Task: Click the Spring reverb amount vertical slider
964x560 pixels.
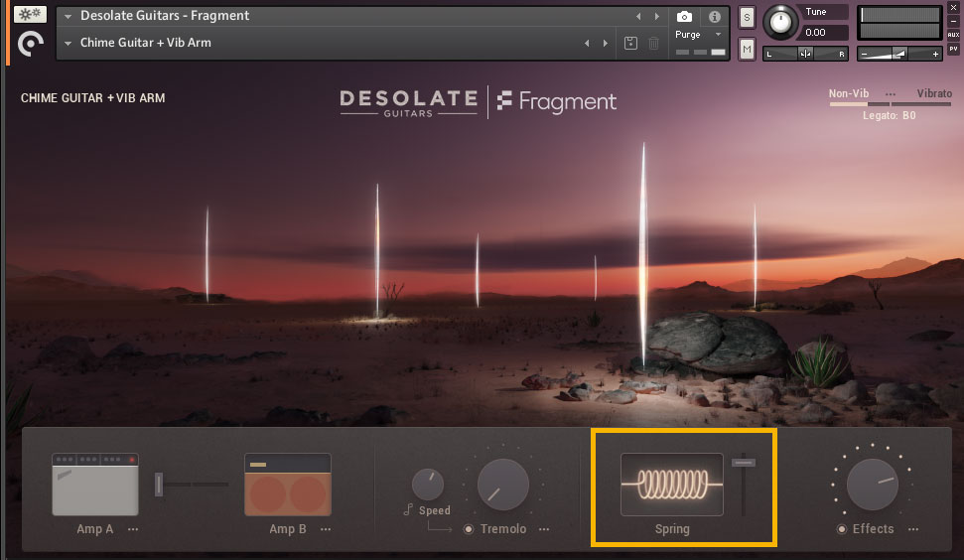Action: [744, 486]
